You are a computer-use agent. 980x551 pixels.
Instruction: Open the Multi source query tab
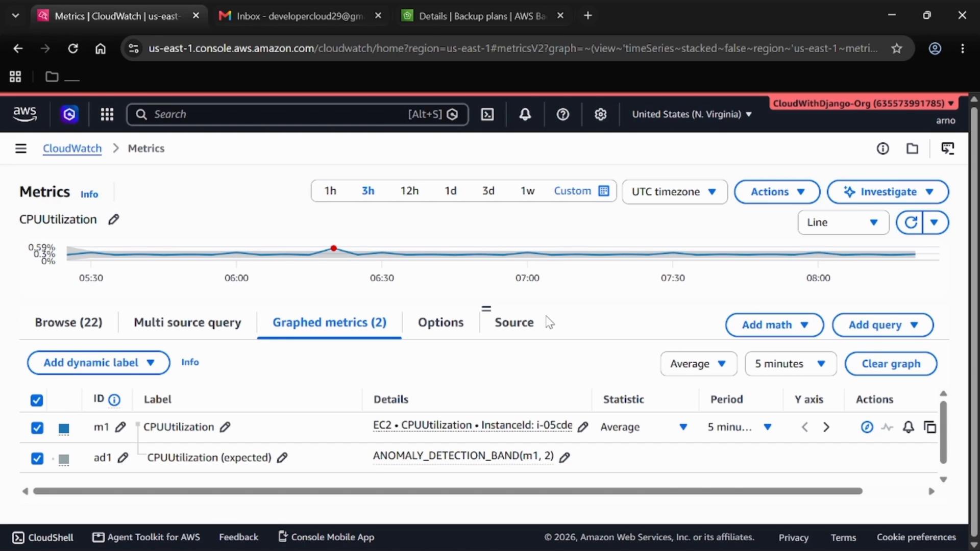187,322
